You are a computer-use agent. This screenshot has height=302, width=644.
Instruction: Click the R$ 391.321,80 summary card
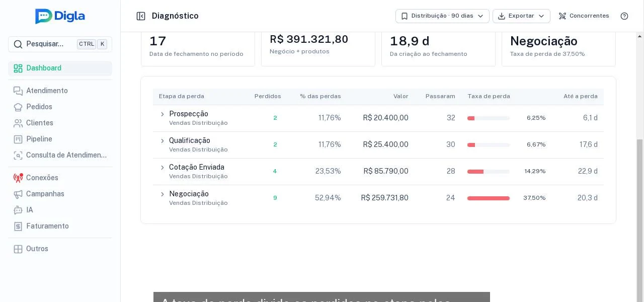point(318,49)
